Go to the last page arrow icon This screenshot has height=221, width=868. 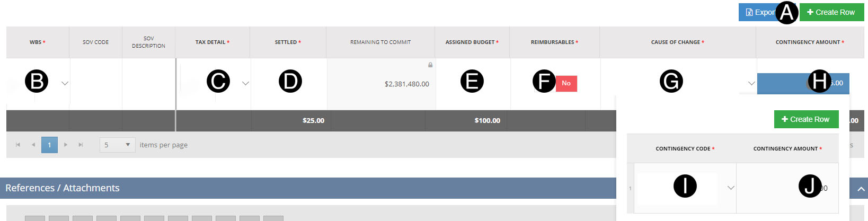81,145
